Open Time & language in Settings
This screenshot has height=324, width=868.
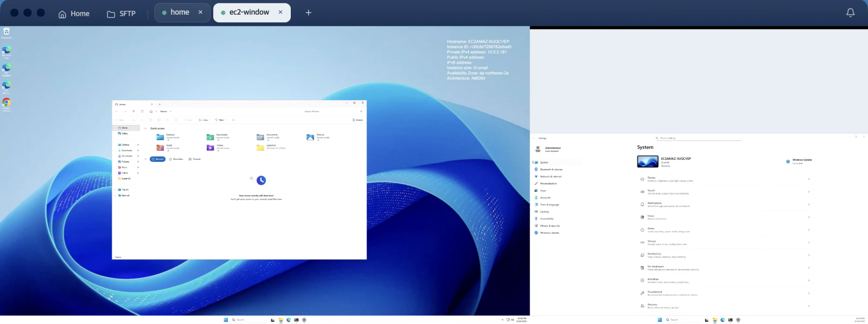(557, 205)
